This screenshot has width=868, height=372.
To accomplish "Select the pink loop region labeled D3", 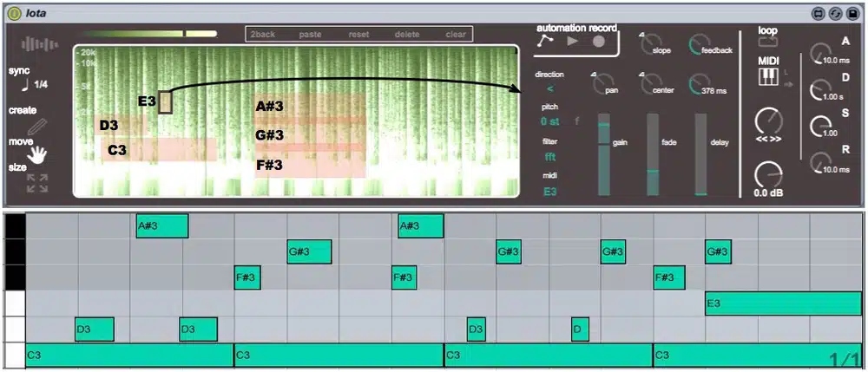I will click(x=121, y=126).
